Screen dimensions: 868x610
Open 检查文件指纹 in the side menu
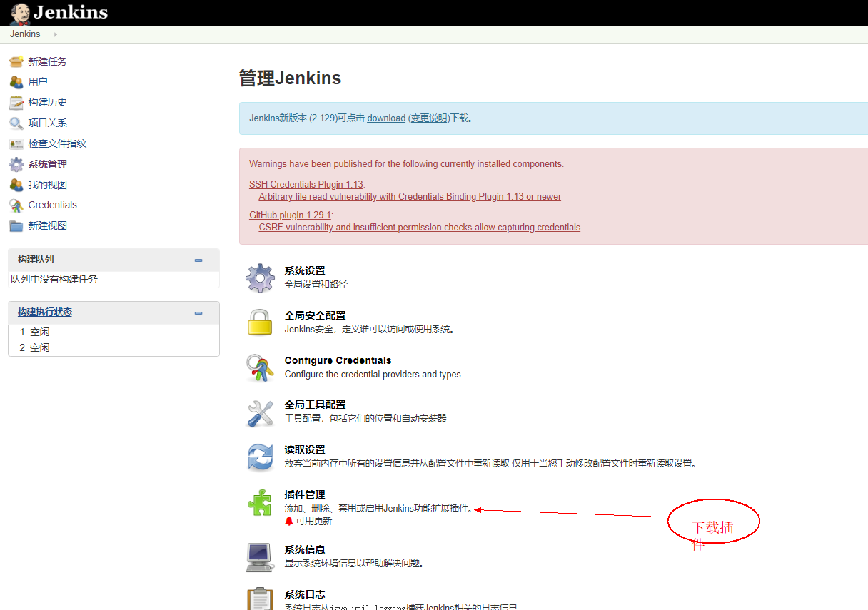(x=57, y=144)
